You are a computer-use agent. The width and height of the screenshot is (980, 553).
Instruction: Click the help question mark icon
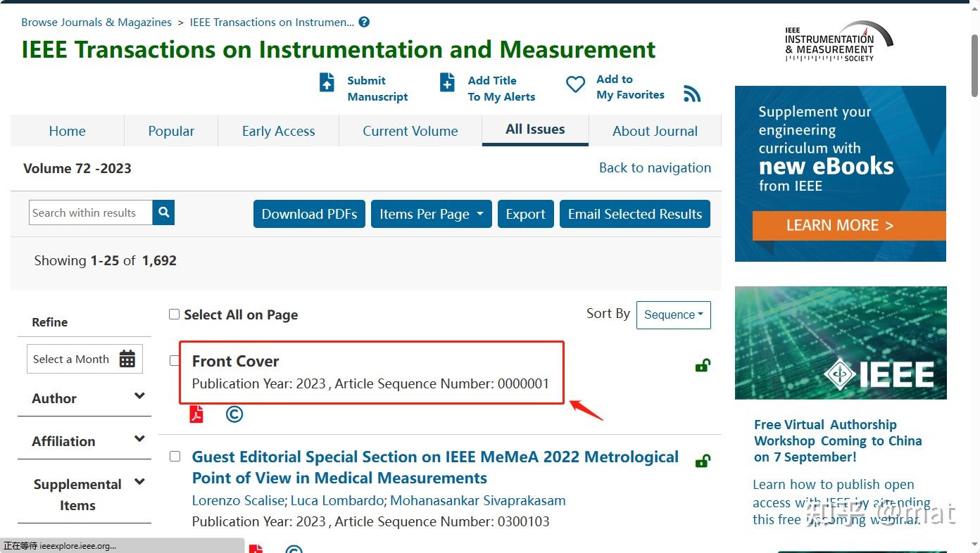[364, 22]
